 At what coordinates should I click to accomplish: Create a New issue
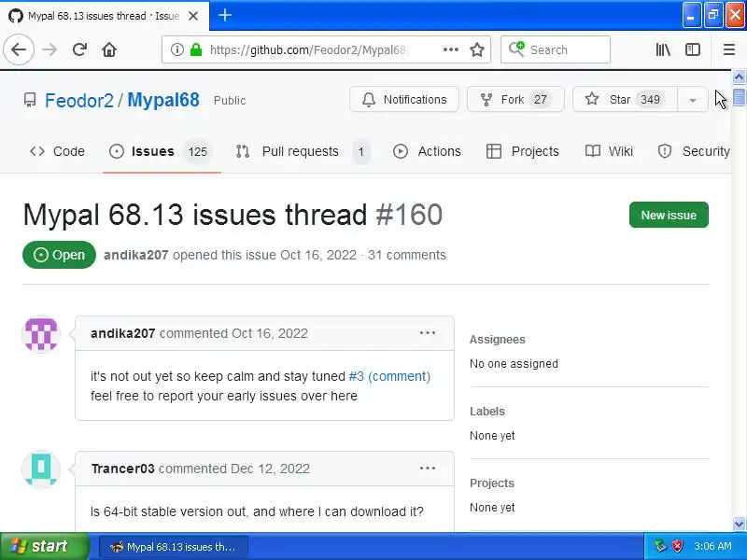point(669,216)
